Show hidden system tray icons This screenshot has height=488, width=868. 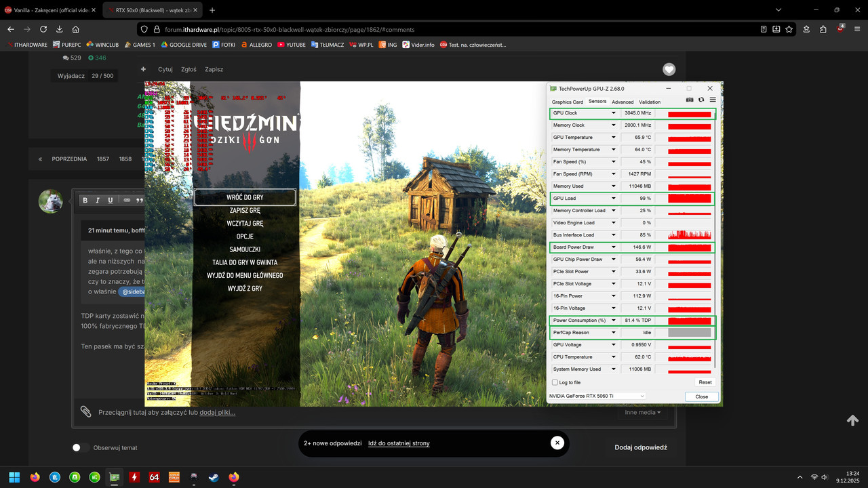click(x=800, y=477)
